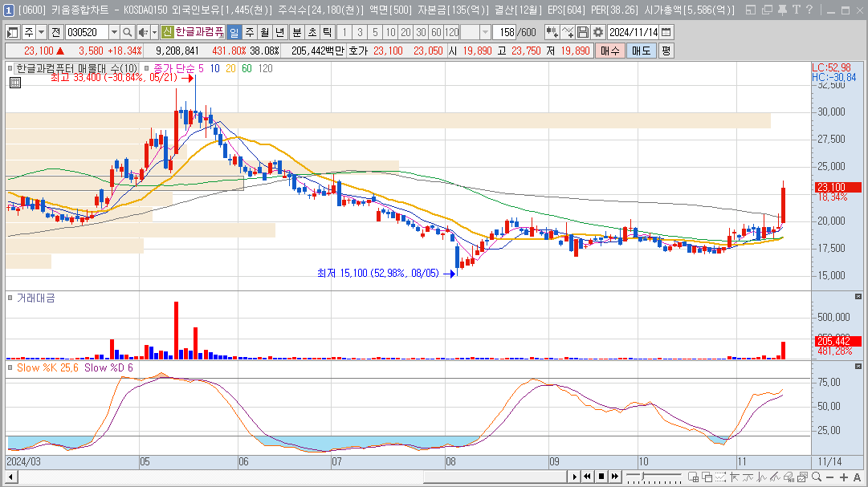Click the stock search magnifier icon
Viewport: 868px width, 487px height.
pos(128,33)
